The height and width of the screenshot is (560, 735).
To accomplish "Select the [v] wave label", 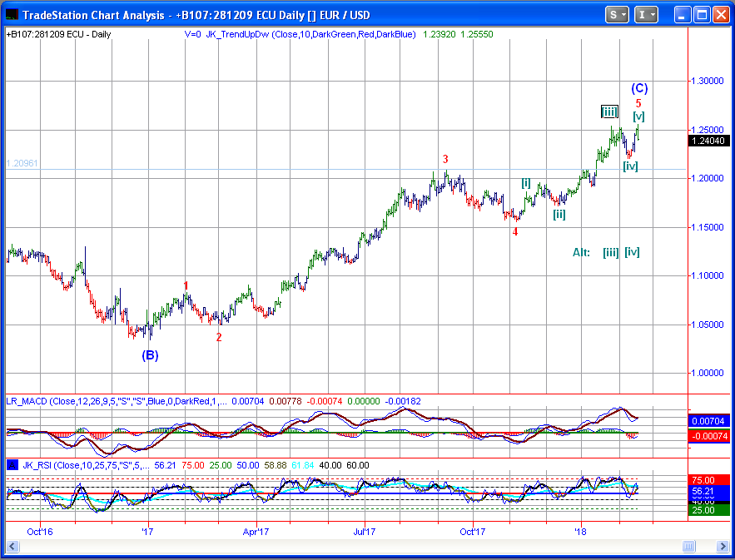I will tap(639, 116).
